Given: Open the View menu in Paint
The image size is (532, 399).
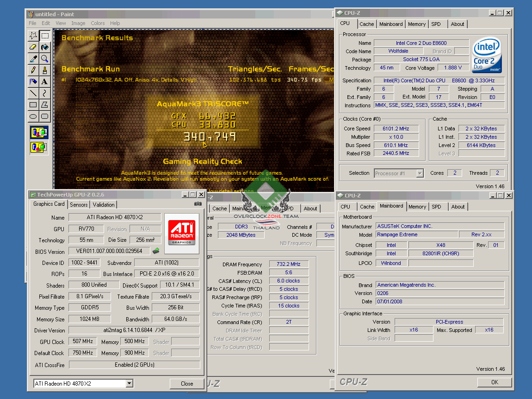Looking at the screenshot, I should 61,23.
